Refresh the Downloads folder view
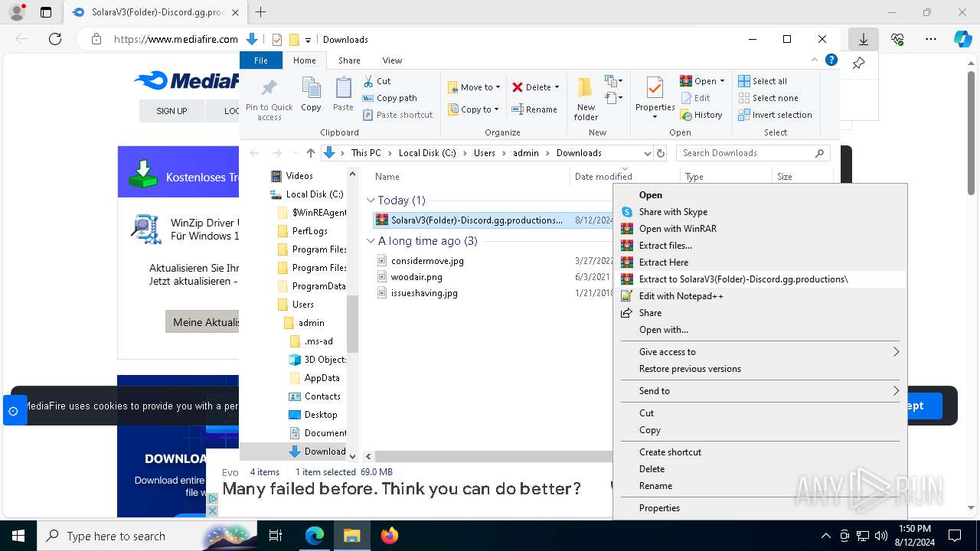This screenshot has height=551, width=980. pyautogui.click(x=661, y=153)
